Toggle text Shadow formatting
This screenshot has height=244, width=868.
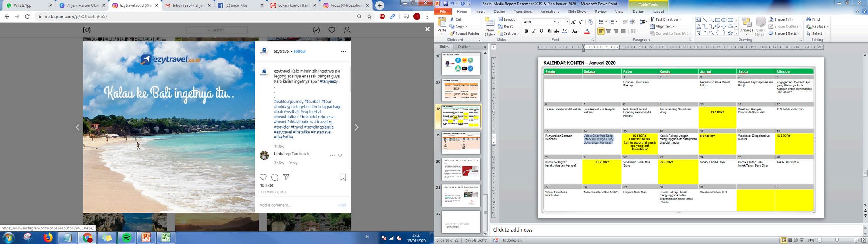pyautogui.click(x=549, y=31)
